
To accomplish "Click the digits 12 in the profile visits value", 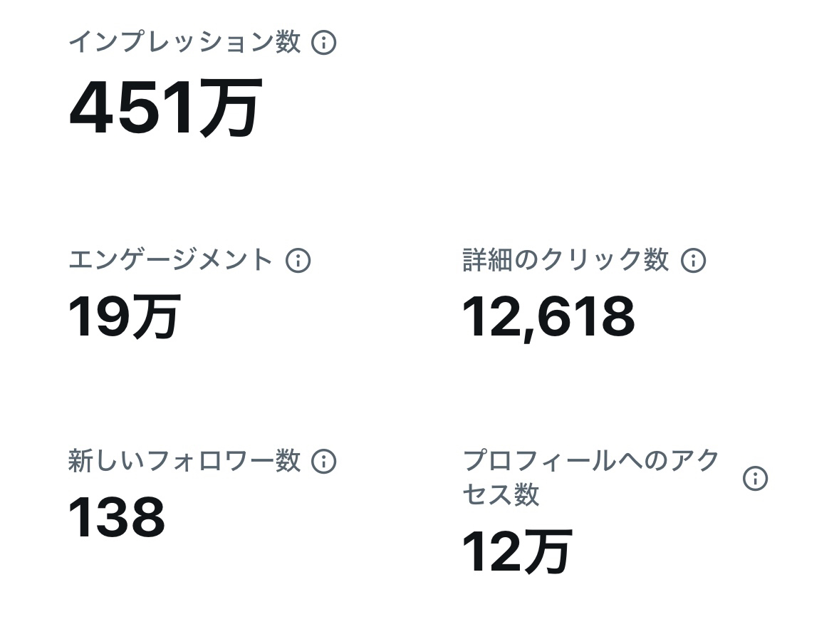I will (x=491, y=552).
